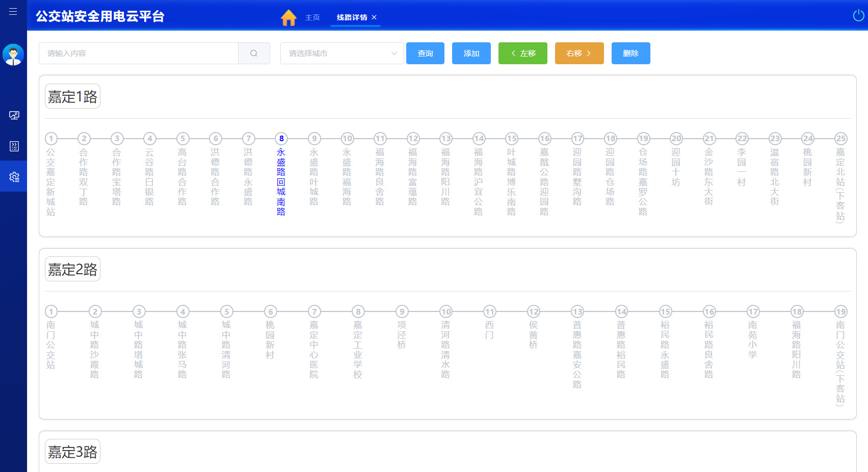The image size is (868, 472).
Task: Switch to the 主页 tab
Action: pos(312,17)
